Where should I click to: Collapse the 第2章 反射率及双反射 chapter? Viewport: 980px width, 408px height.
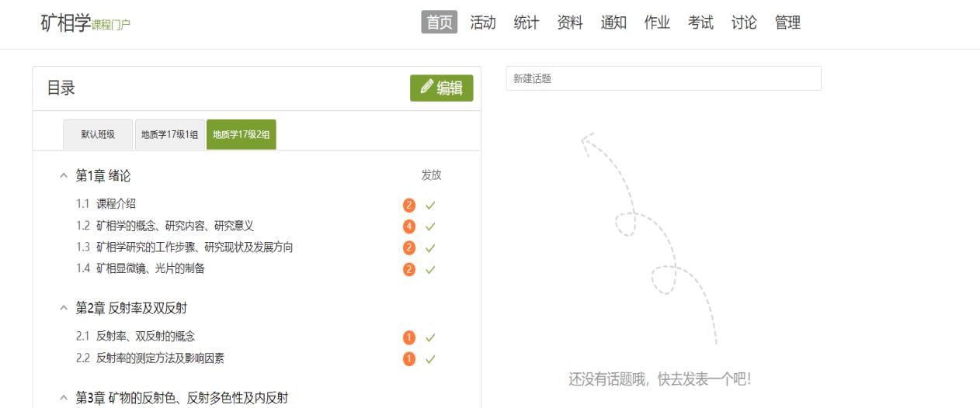pyautogui.click(x=64, y=309)
